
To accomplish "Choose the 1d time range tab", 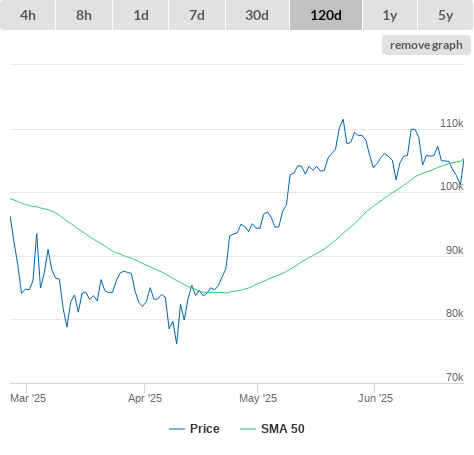I will coord(141,15).
